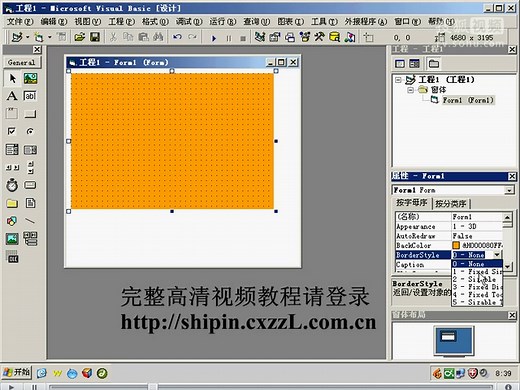Select the Data control tool
The image size is (520, 390).
(30, 239)
